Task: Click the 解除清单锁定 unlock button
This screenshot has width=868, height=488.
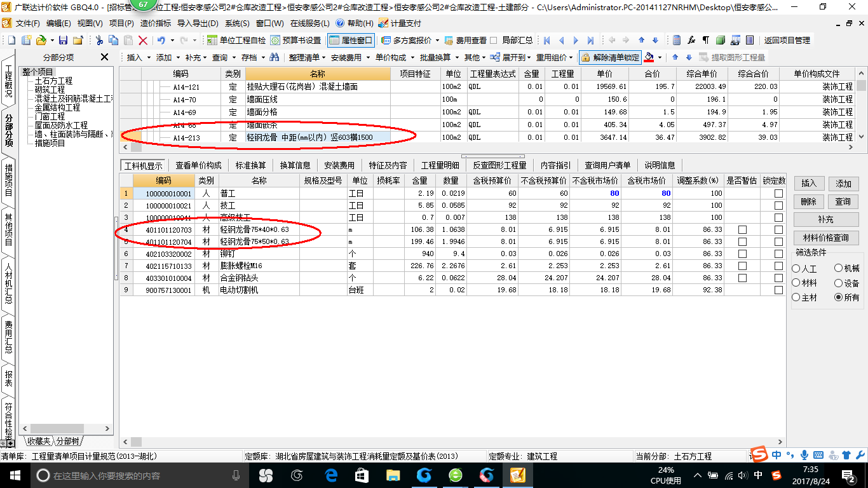Action: click(x=610, y=57)
